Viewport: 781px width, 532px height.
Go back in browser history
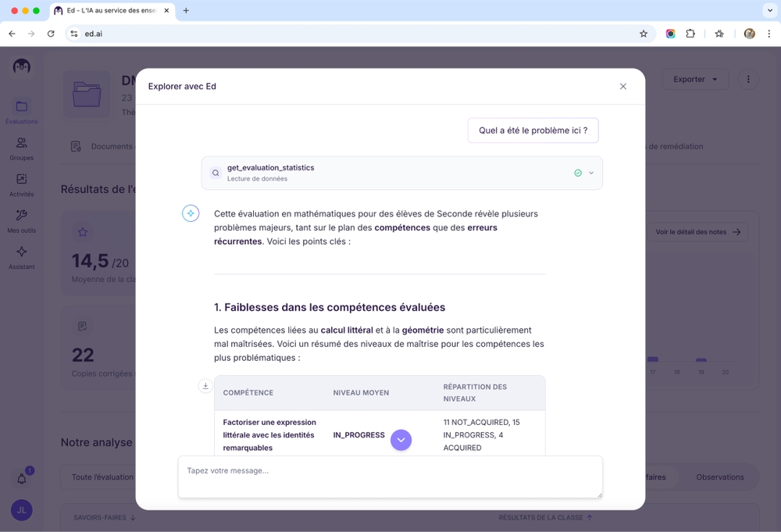tap(12, 34)
